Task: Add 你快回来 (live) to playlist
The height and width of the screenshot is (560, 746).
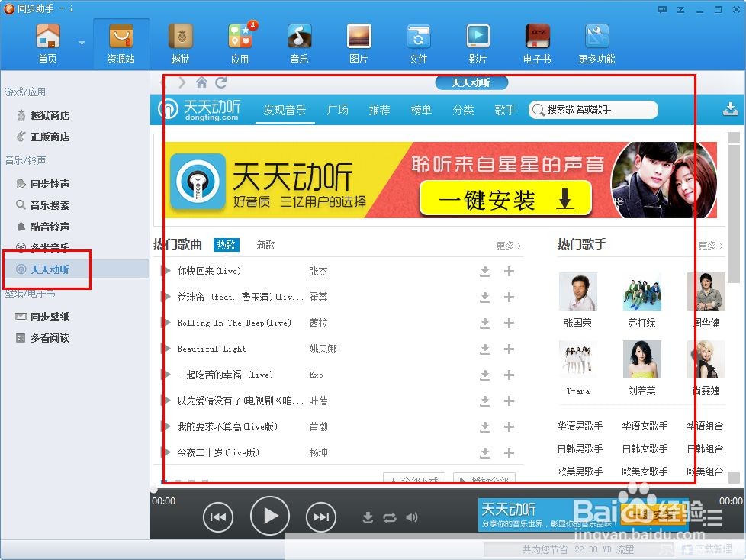Action: click(x=509, y=271)
